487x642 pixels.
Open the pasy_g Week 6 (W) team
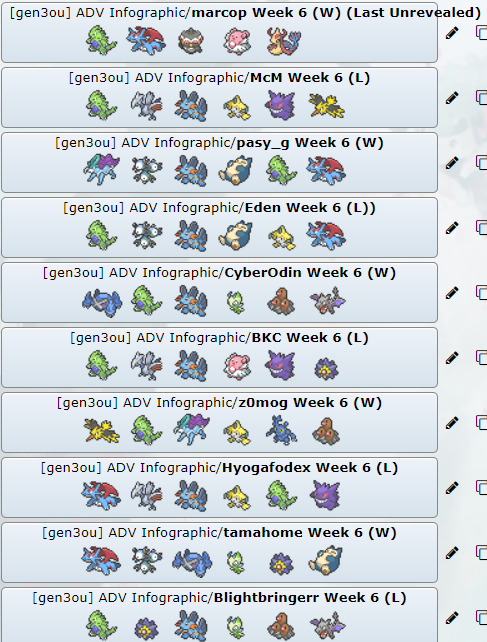pos(220,163)
